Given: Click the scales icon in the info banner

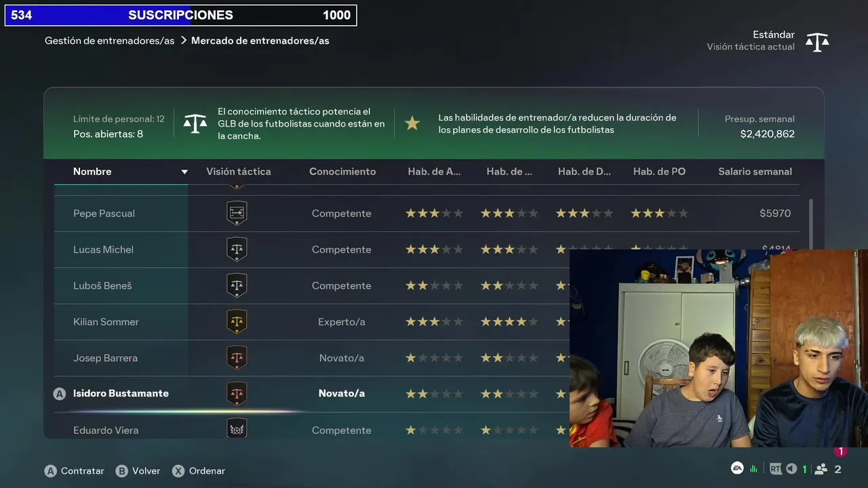Looking at the screenshot, I should [x=195, y=123].
